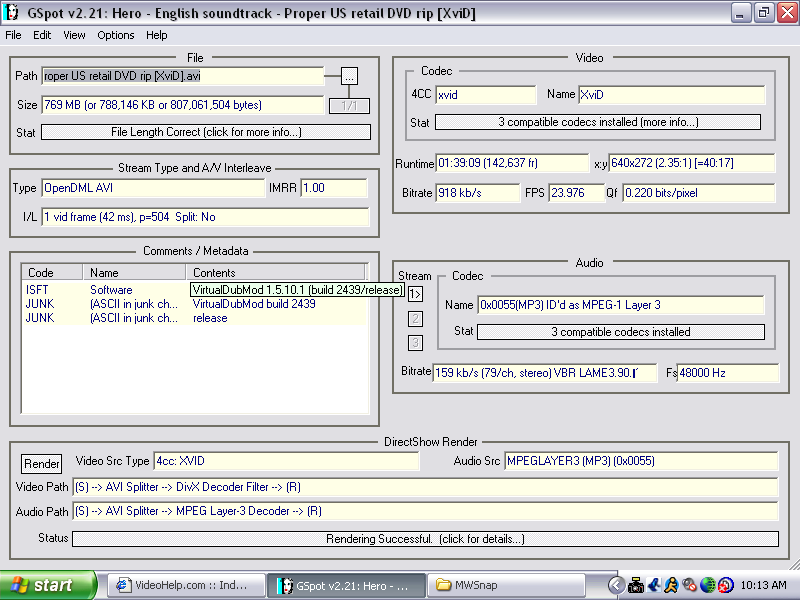The image size is (800, 600).
Task: Click the Audio Src field
Action: (x=641, y=461)
